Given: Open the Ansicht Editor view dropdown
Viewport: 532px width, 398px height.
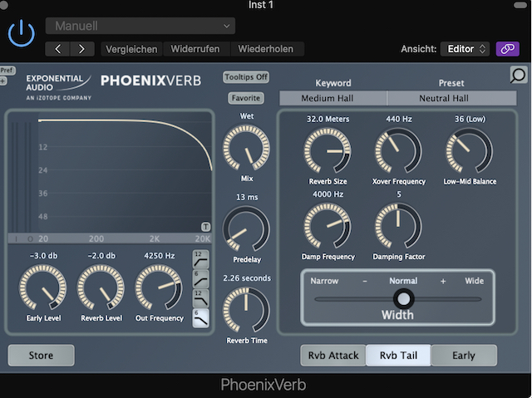Looking at the screenshot, I should pos(465,49).
